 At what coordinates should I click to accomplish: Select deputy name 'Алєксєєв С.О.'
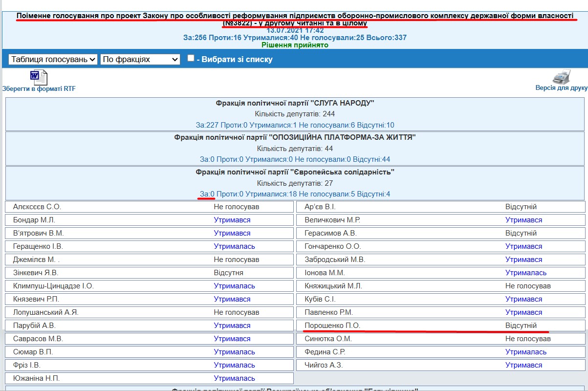tap(37, 207)
